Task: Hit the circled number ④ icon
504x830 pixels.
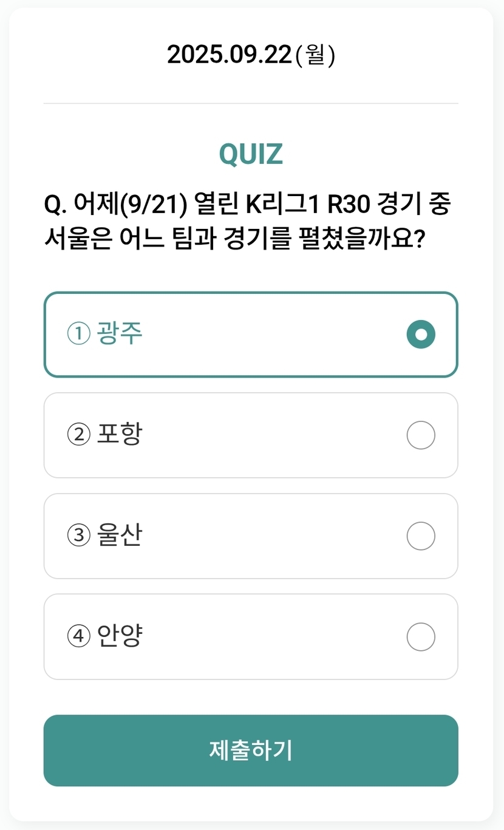Action: (78, 637)
